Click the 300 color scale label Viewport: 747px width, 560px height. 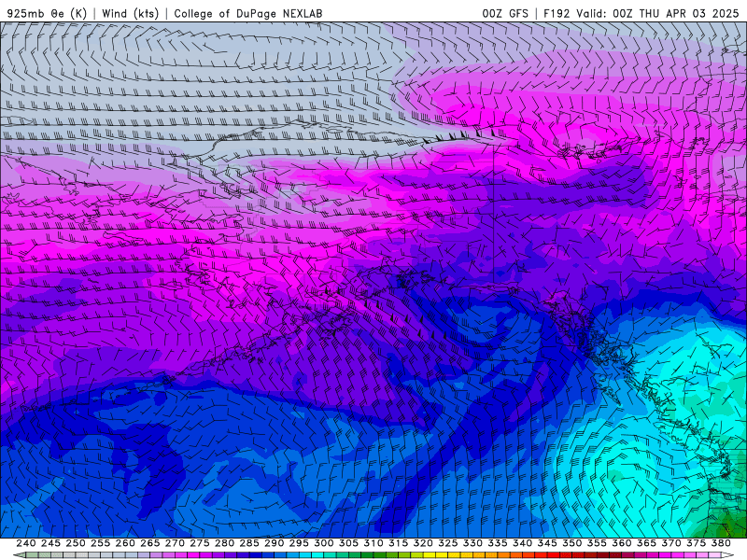coord(324,543)
